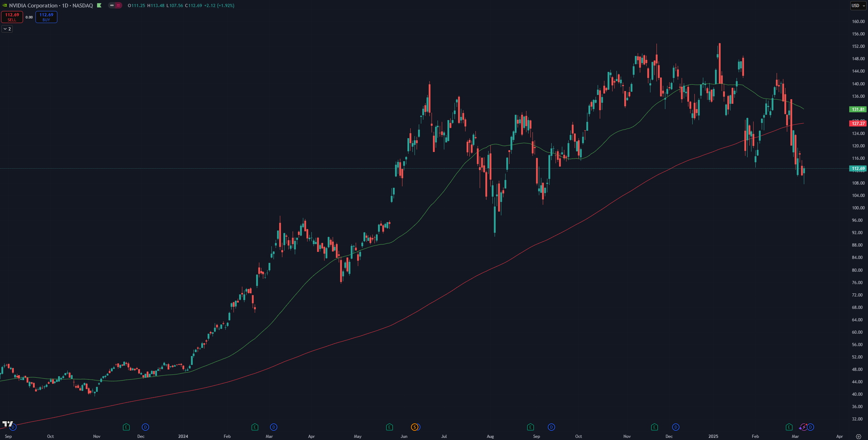
Task: Click the red 127.27 price scale label
Action: point(858,123)
